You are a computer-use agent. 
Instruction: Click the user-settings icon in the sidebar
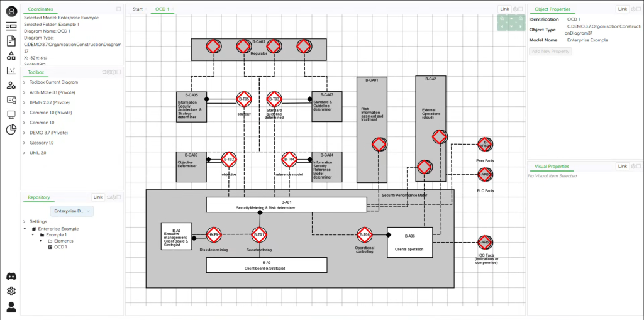click(11, 85)
